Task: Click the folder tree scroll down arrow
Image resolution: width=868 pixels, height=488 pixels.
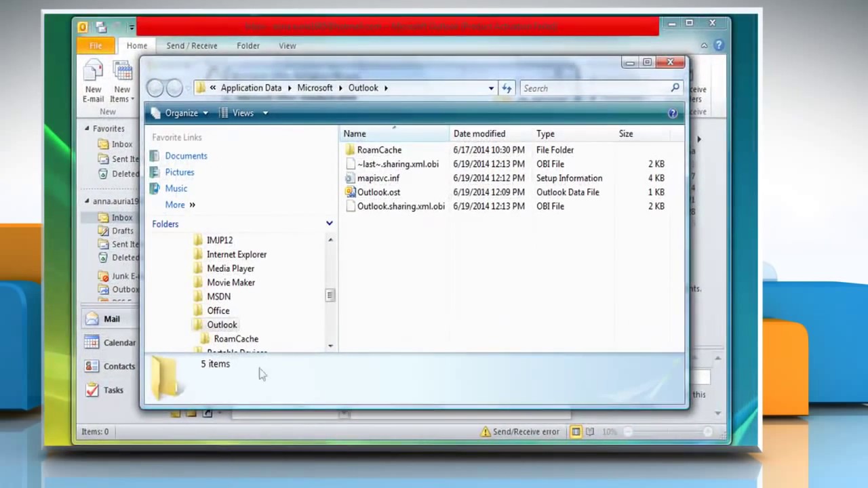Action: point(330,346)
